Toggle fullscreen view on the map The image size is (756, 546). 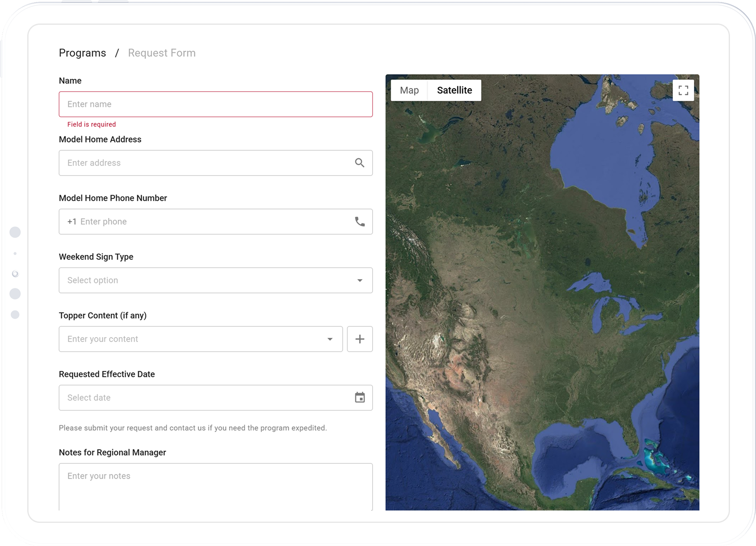(683, 90)
